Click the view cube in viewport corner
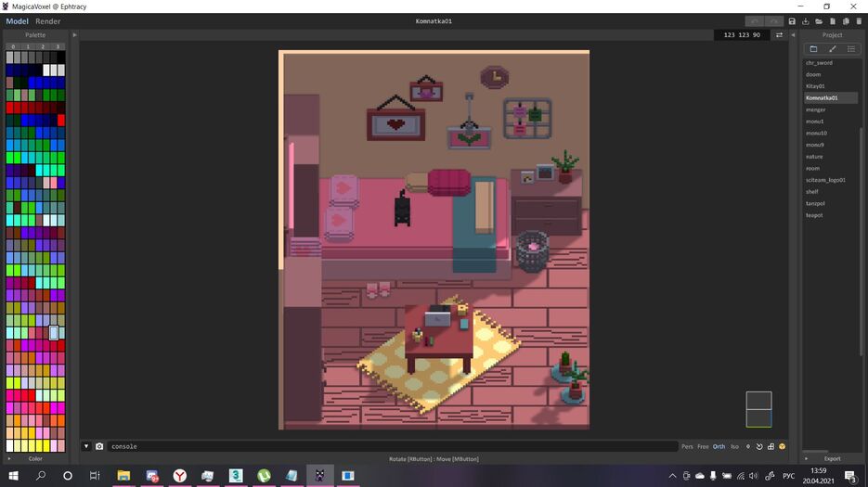The width and height of the screenshot is (868, 487). [758, 409]
